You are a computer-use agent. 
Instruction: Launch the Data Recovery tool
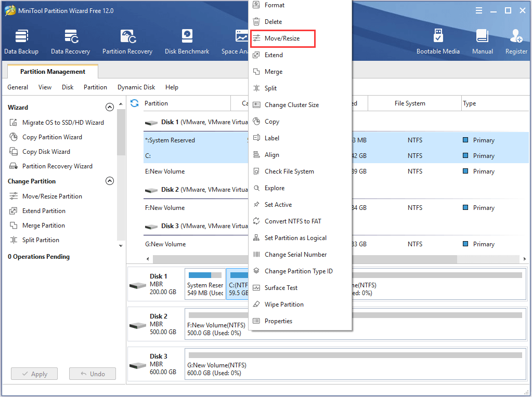(x=71, y=42)
